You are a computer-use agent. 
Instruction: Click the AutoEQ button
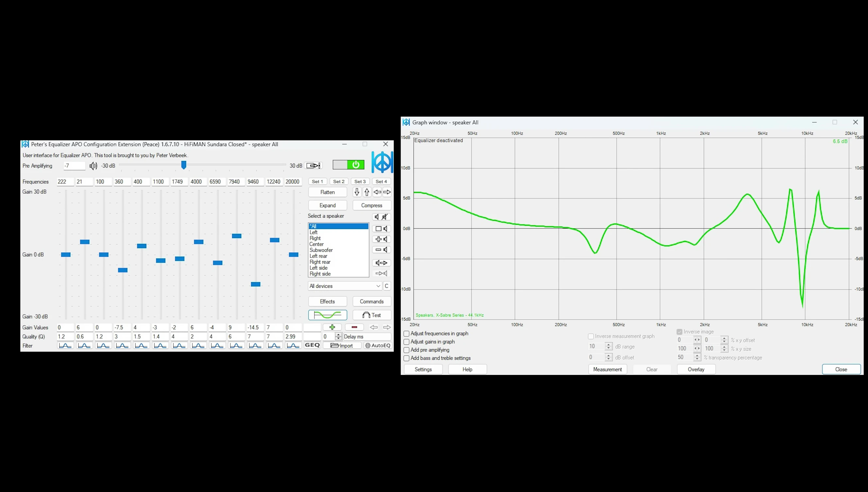click(x=377, y=346)
